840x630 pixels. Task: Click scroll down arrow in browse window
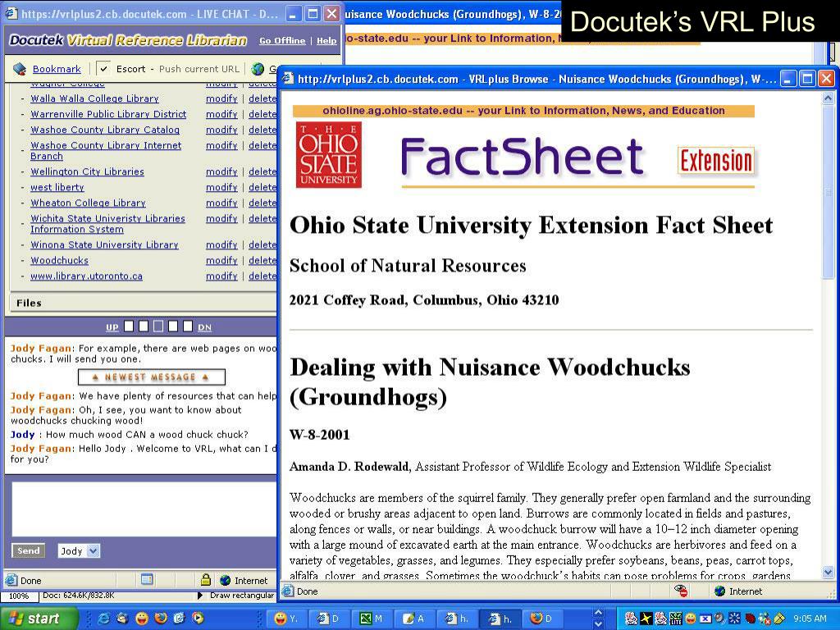coord(828,572)
